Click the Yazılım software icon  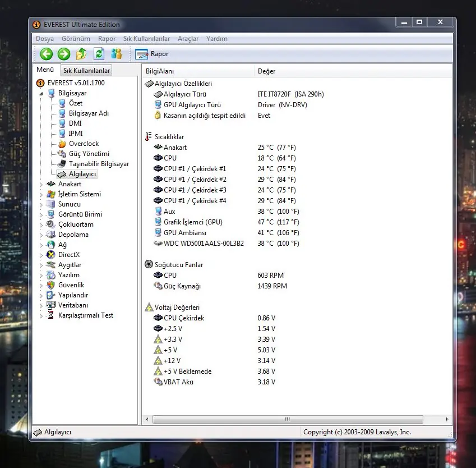point(50,275)
